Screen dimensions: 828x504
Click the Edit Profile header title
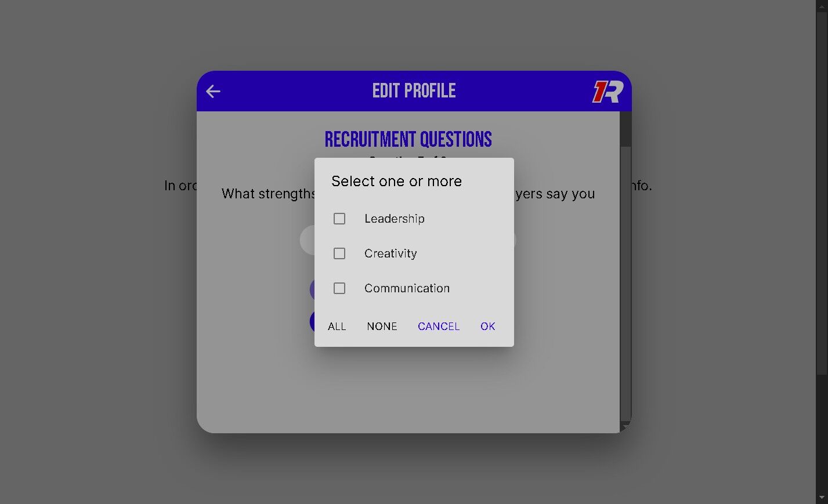[414, 91]
